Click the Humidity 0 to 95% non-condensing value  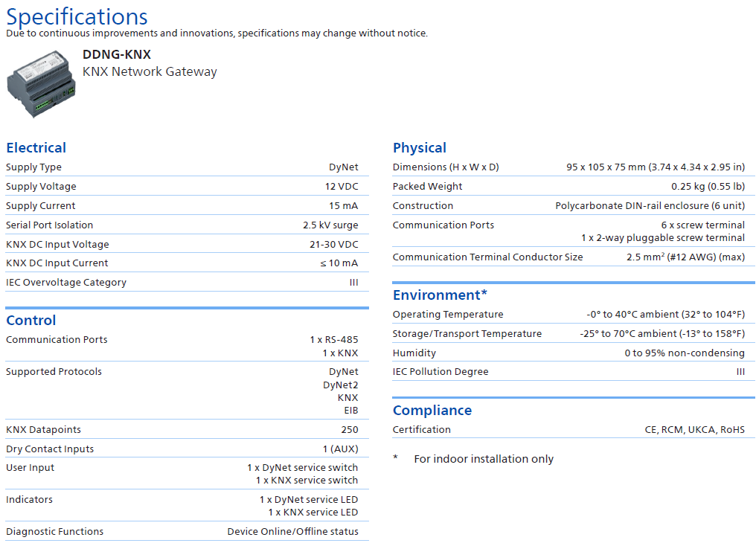684,353
